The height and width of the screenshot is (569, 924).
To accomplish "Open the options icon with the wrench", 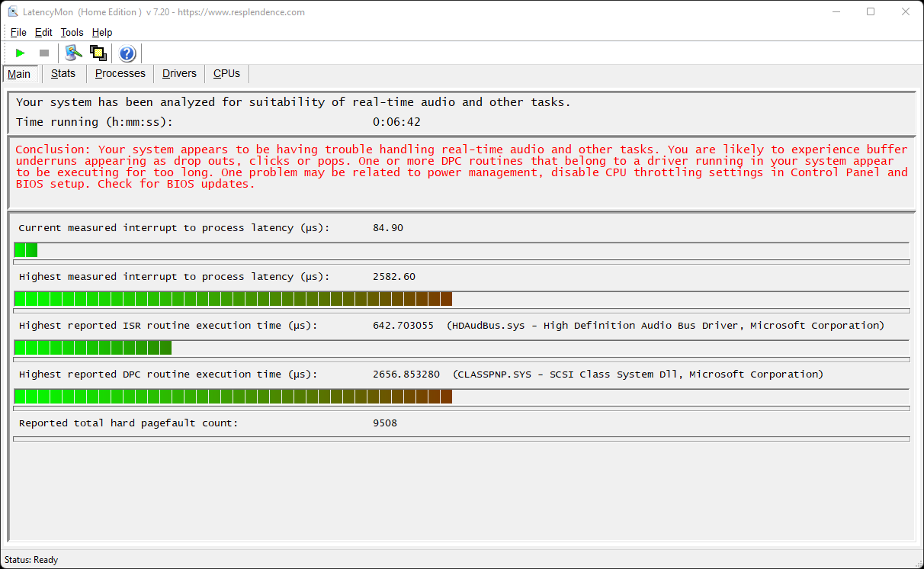I will 73,53.
